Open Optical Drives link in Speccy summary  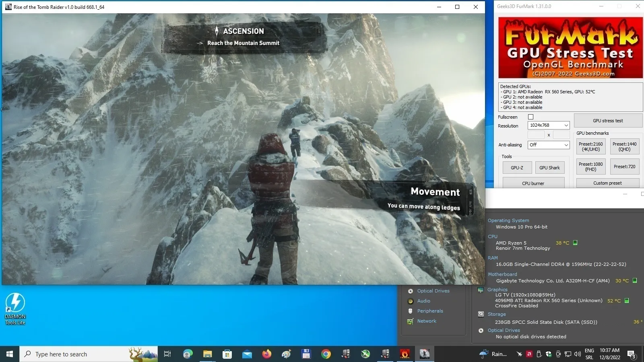point(504,330)
